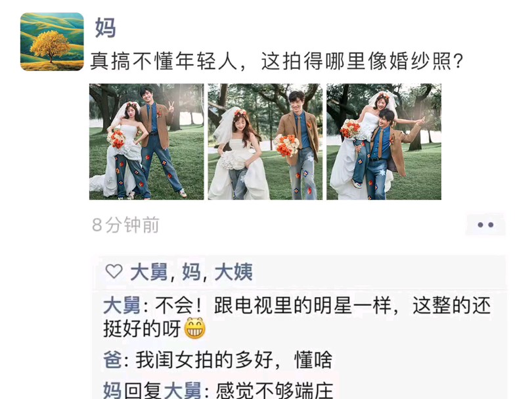Tap the poster name 妈 at top
Screen dimensions: 532x399
106,28
